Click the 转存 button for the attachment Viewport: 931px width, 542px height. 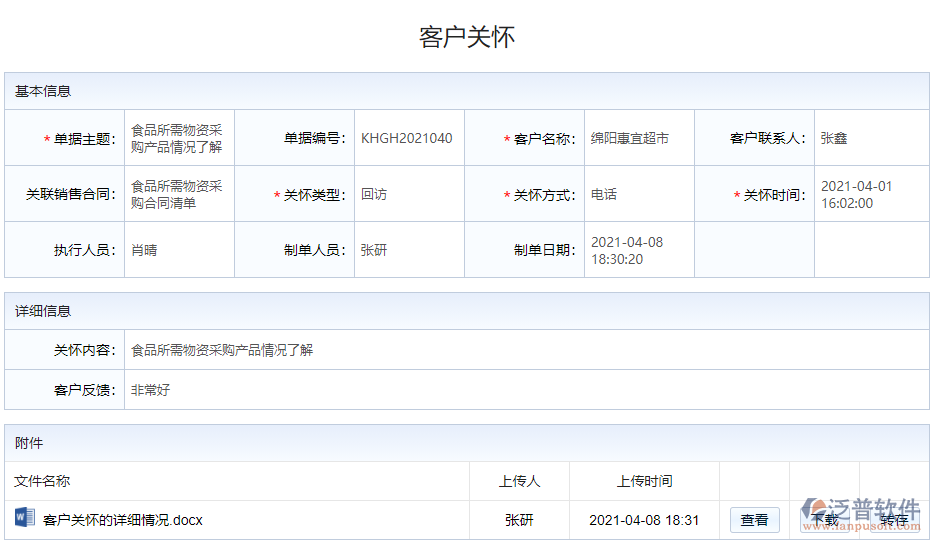pos(894,520)
